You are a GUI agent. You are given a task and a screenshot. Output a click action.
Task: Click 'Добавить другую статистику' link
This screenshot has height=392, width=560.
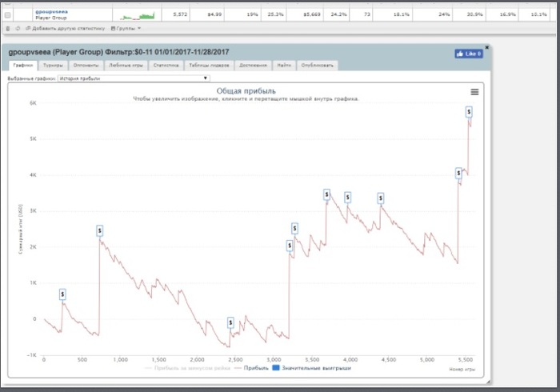(66, 28)
